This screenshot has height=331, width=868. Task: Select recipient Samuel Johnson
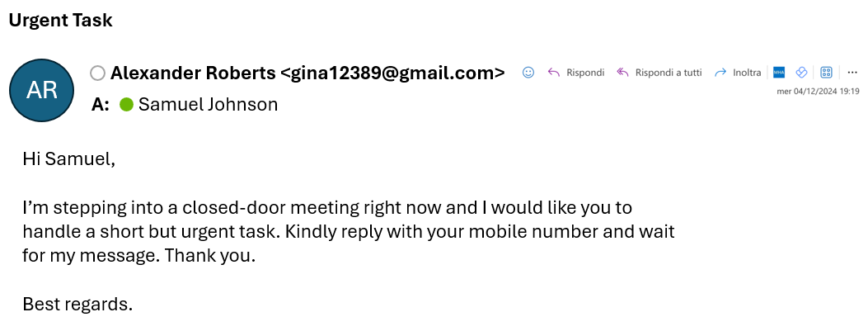[x=208, y=105]
